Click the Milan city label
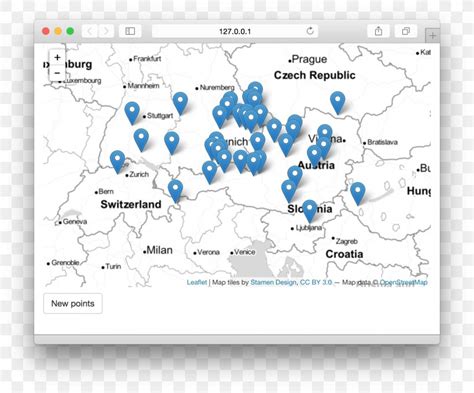 pyautogui.click(x=159, y=250)
